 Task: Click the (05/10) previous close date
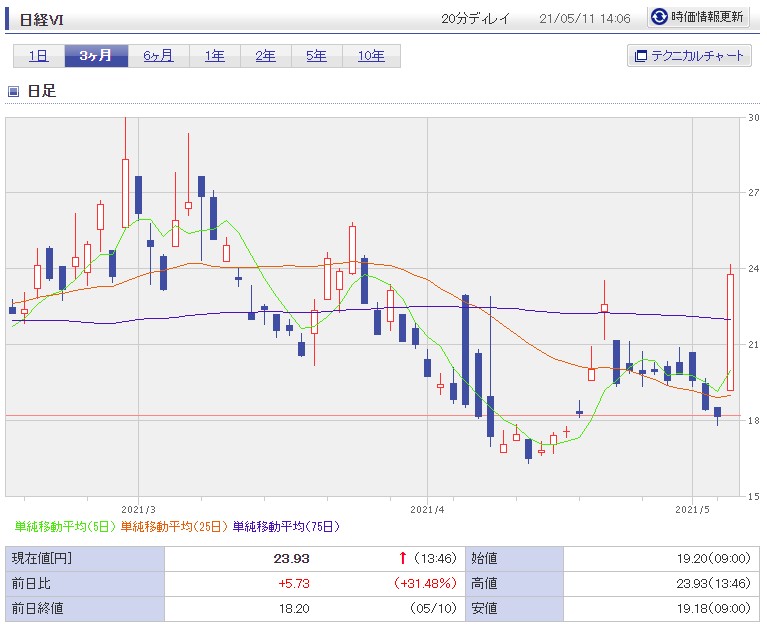click(433, 608)
